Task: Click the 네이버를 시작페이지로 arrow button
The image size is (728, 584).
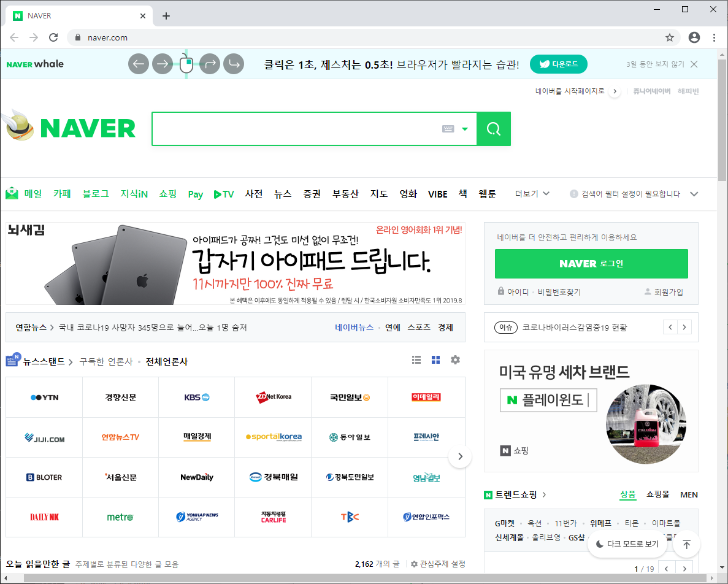Action: tap(615, 91)
